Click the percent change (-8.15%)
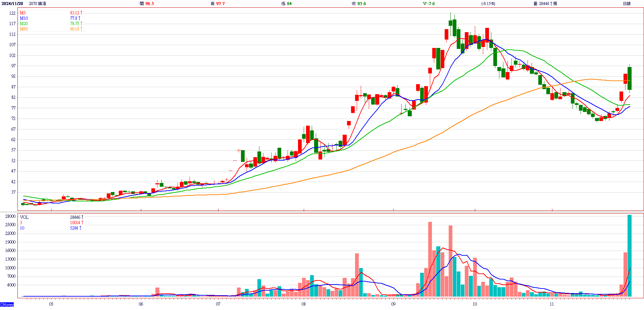The width and height of the screenshot is (644, 310). (x=488, y=4)
